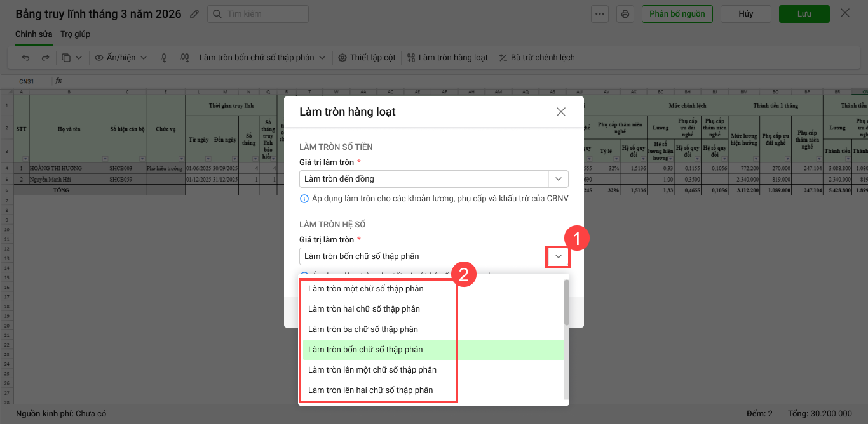
Task: Click the undo arrow in toolbar
Action: [x=26, y=58]
